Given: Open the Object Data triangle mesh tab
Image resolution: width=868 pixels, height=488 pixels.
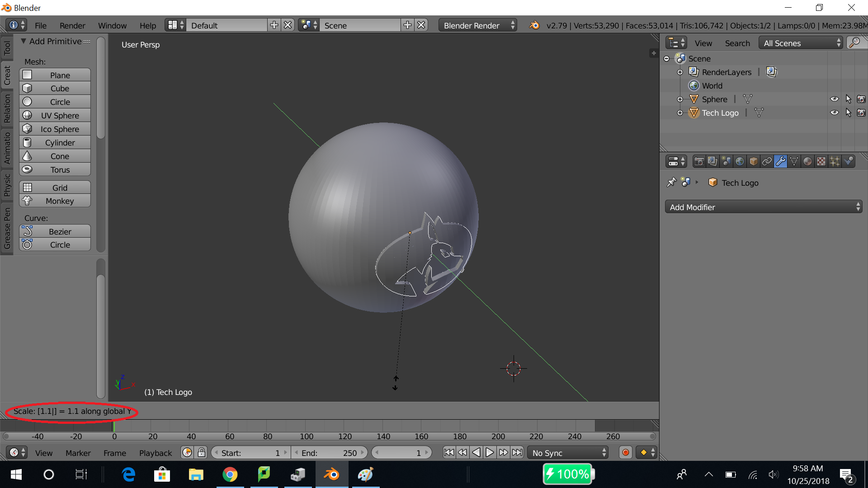Looking at the screenshot, I should (x=794, y=161).
